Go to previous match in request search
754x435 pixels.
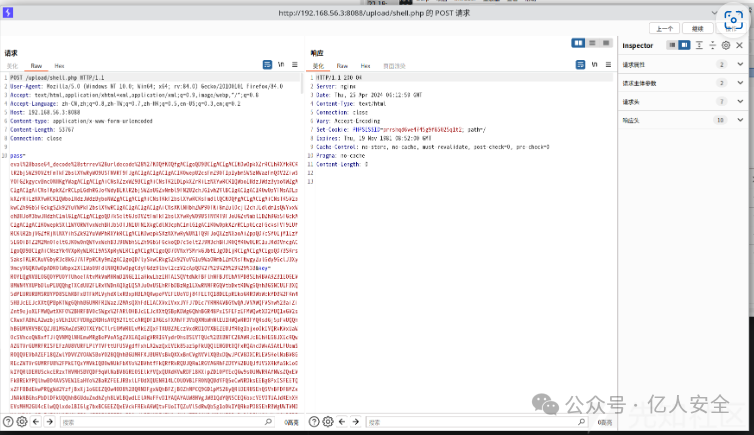[36, 422]
